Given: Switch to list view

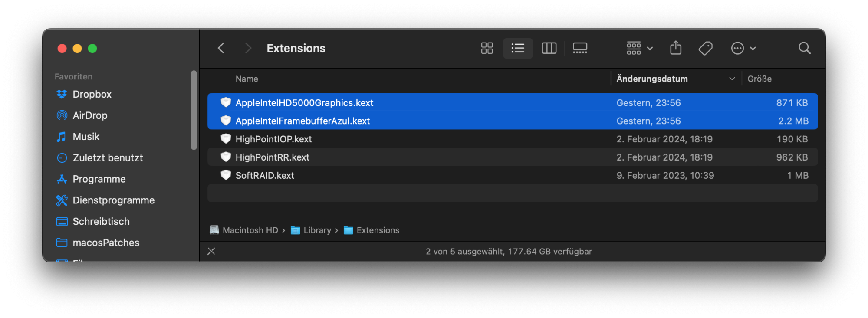Looking at the screenshot, I should (518, 48).
